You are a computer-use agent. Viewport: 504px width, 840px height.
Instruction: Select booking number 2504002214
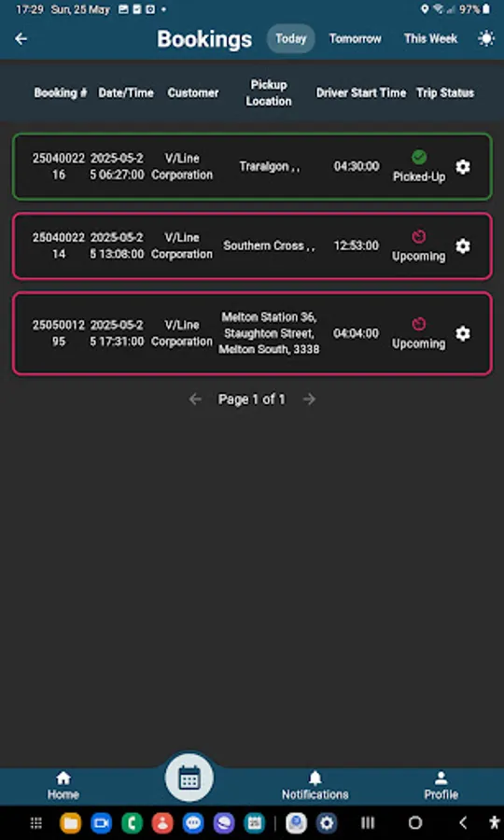point(59,245)
